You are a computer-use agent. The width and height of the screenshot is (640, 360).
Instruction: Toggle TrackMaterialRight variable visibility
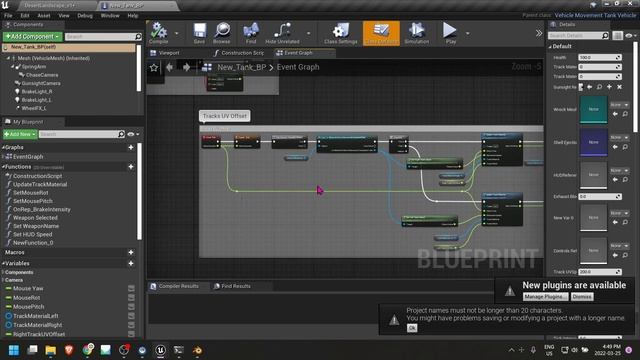(131, 325)
